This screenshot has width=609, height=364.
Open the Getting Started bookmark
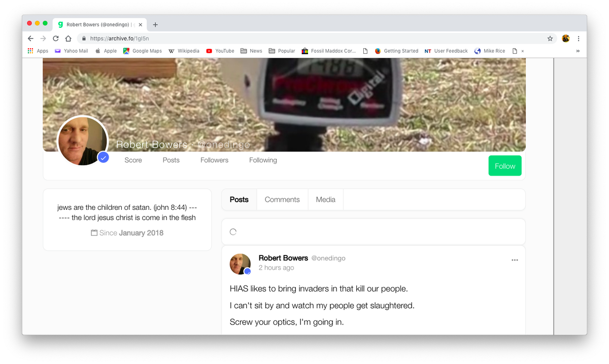[x=396, y=51]
